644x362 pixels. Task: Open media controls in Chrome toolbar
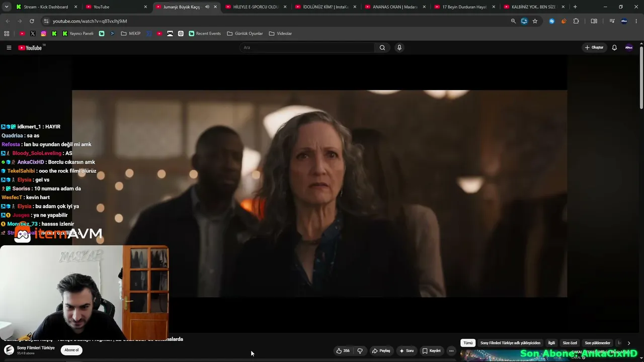click(612, 21)
